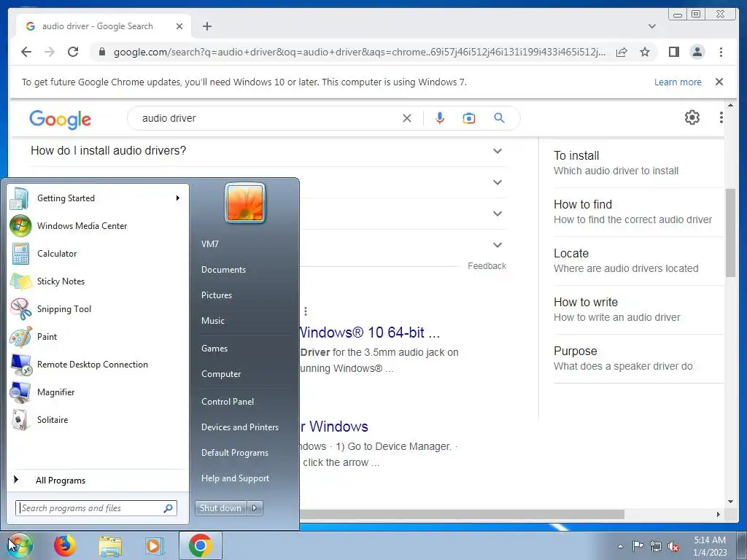This screenshot has height=560, width=747.
Task: Open Help and Support
Action: coord(244,478)
